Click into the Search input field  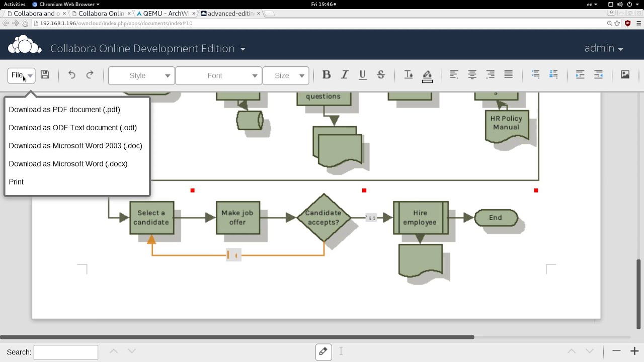[x=66, y=352]
